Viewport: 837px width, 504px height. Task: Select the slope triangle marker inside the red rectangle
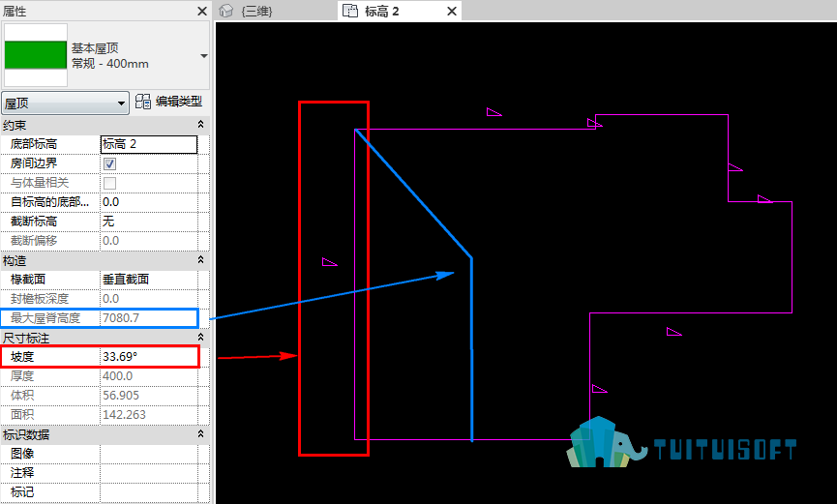(329, 262)
